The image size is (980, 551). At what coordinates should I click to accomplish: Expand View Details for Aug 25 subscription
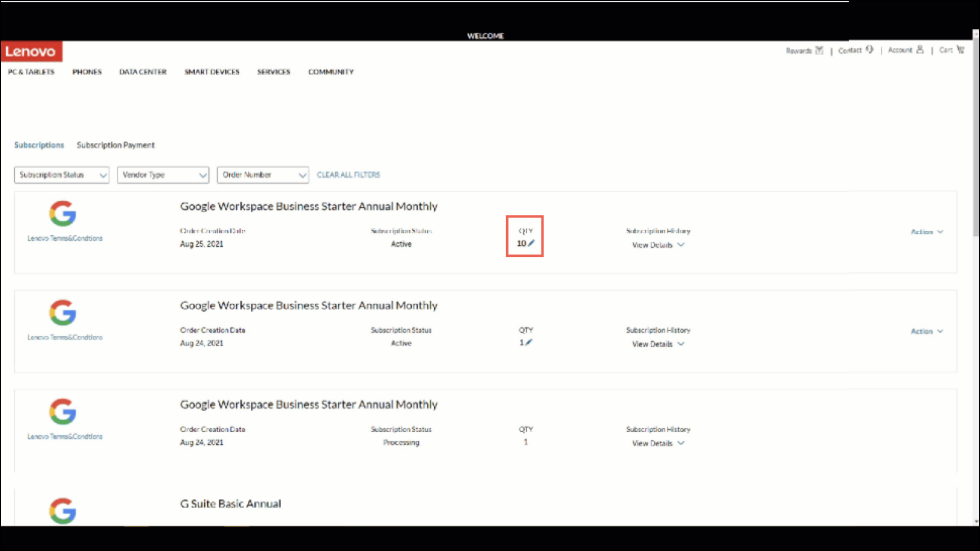pos(658,245)
